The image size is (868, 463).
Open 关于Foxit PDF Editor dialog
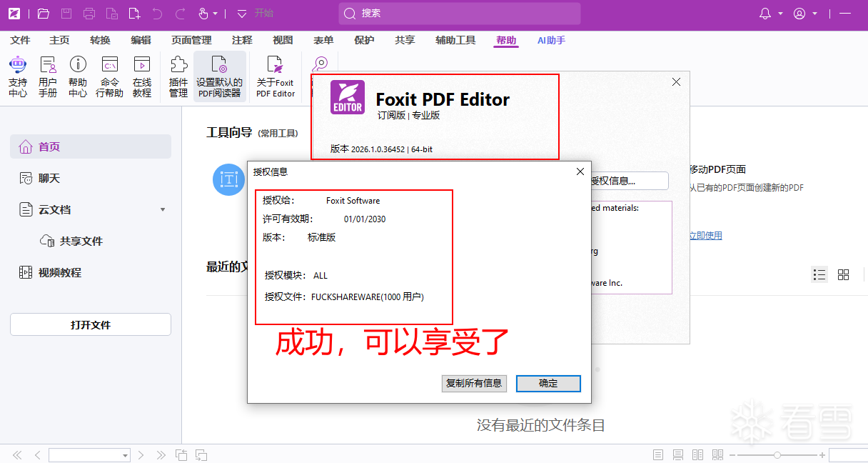click(x=275, y=76)
